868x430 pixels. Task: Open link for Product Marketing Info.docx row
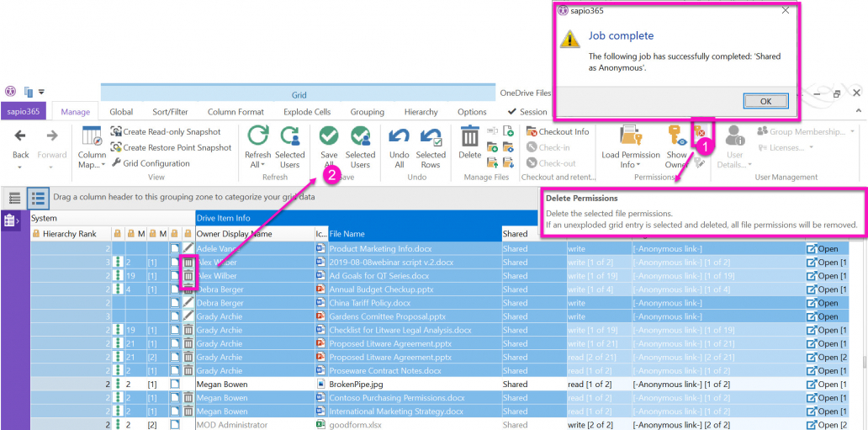(x=823, y=249)
